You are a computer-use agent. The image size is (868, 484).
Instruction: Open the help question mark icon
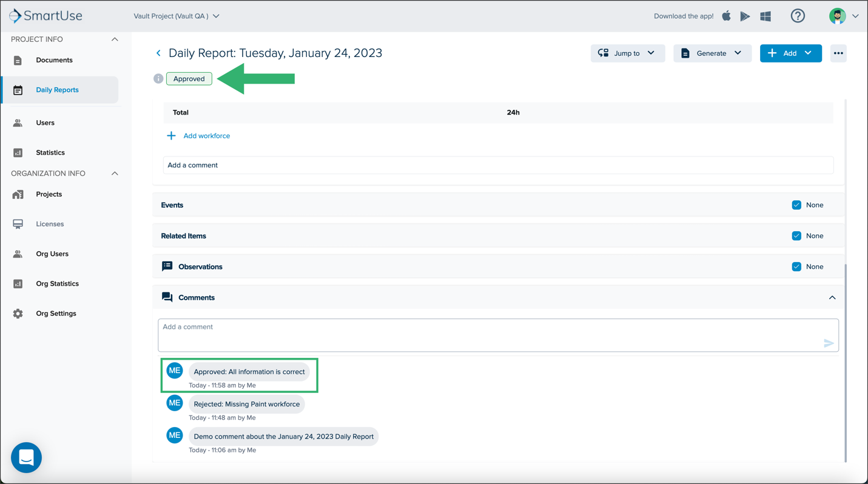tap(798, 16)
